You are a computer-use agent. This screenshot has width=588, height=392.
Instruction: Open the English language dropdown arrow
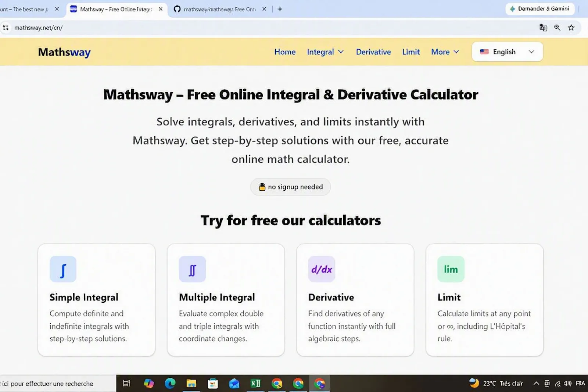tap(531, 52)
